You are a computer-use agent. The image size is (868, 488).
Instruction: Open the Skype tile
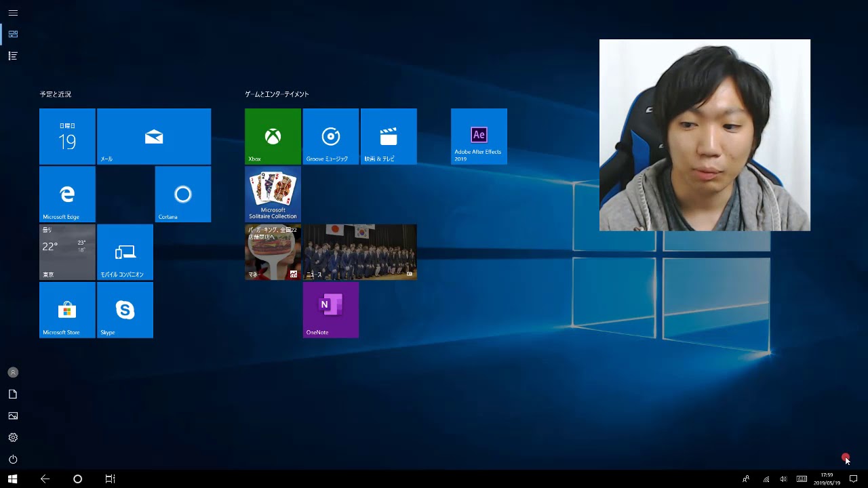coord(125,310)
